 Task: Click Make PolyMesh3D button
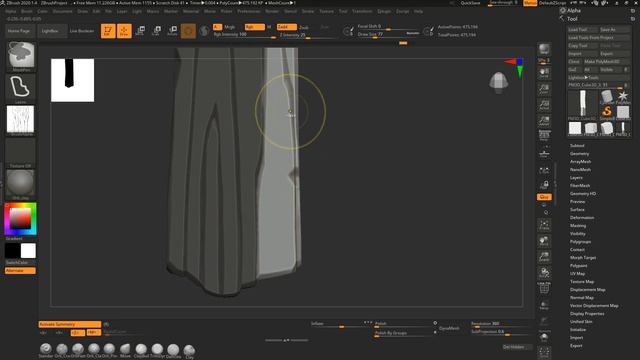tap(606, 62)
